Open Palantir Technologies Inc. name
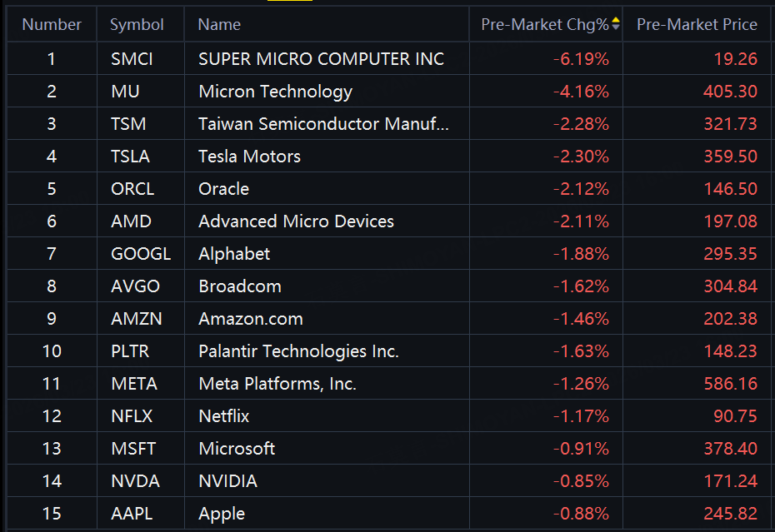Viewport: 775px width, 532px height. tap(298, 351)
